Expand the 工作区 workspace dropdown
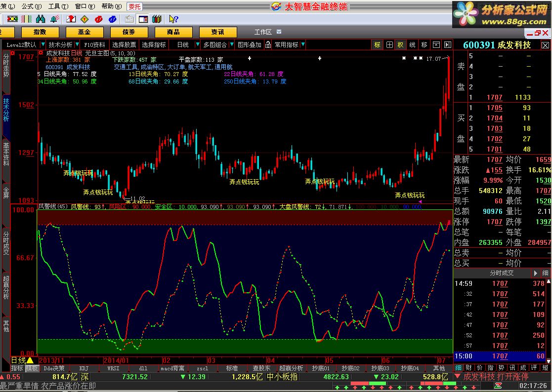The image size is (552, 392). pos(279,32)
